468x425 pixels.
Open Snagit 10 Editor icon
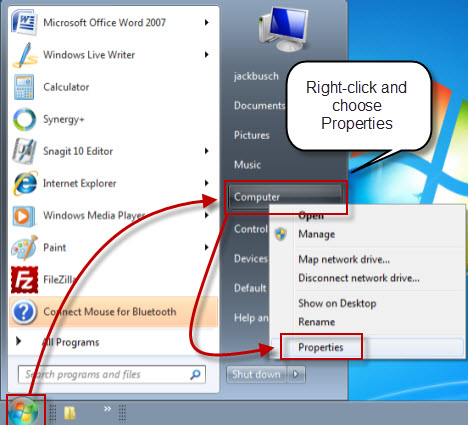(x=24, y=151)
